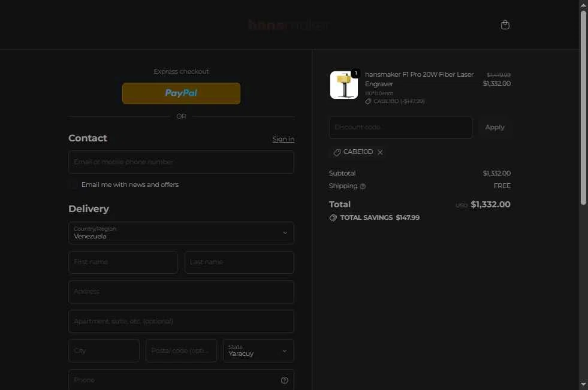The height and width of the screenshot is (390, 588).
Task: Click the tag icon on CABE10D chip
Action: 337,152
